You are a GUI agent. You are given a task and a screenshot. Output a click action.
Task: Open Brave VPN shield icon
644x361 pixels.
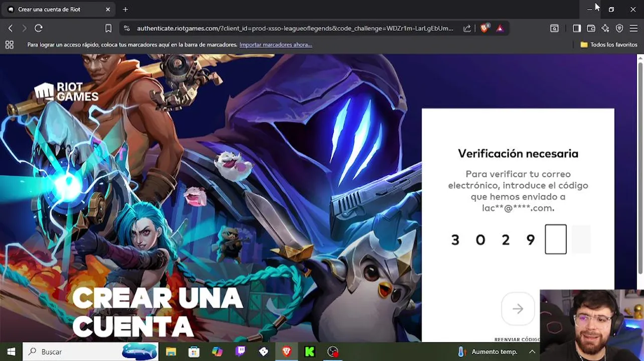pyautogui.click(x=619, y=29)
